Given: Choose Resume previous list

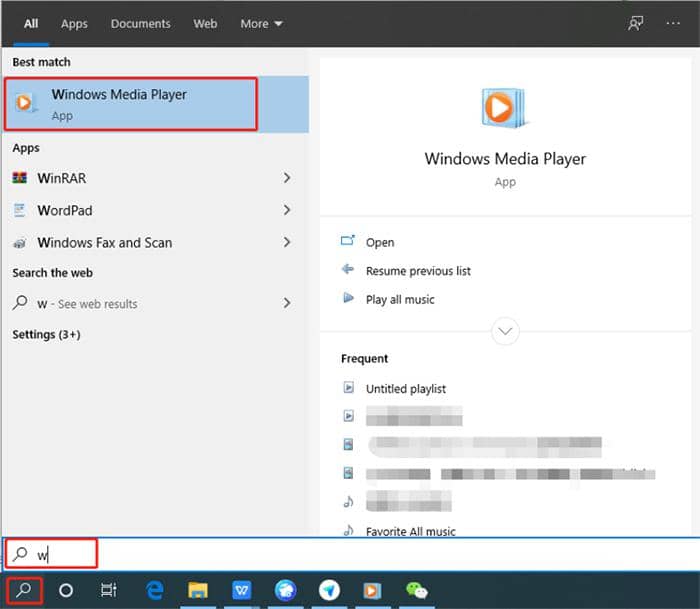Looking at the screenshot, I should click(418, 271).
